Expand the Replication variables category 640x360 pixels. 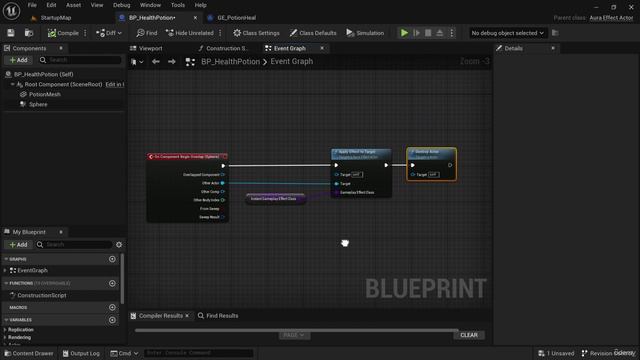pos(5,330)
